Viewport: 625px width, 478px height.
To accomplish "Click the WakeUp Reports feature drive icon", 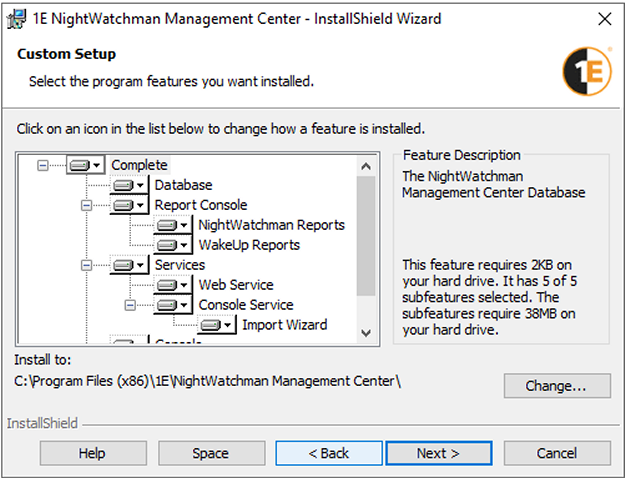I will [172, 245].
